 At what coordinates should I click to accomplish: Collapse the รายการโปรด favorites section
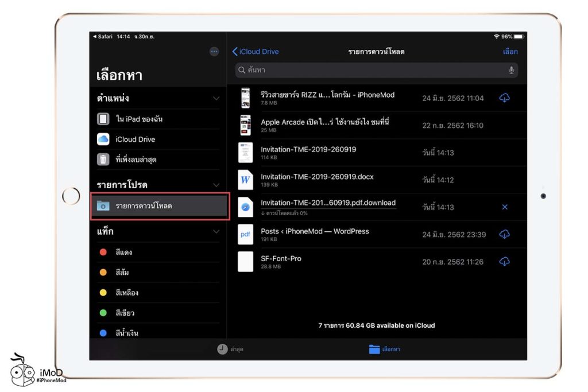(216, 185)
